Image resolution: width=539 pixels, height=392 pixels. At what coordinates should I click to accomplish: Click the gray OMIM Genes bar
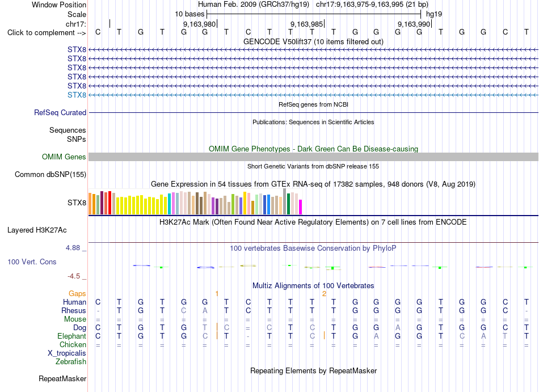coord(313,157)
